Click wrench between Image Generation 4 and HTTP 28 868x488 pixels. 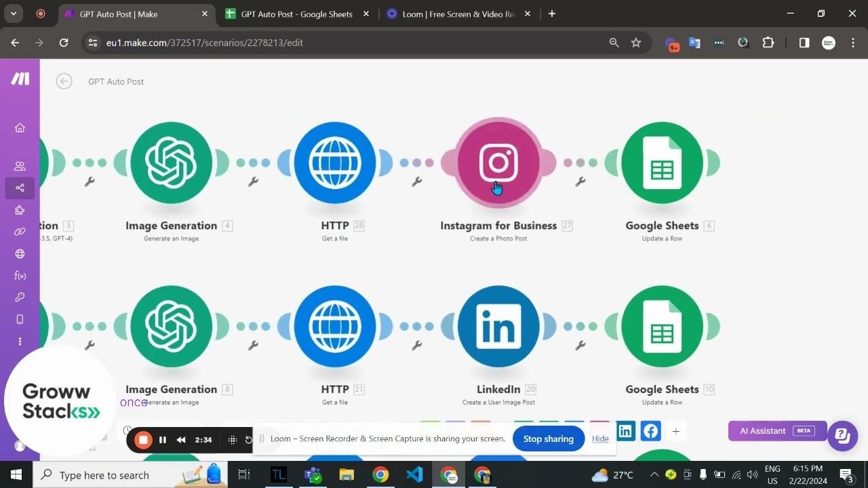tap(253, 182)
